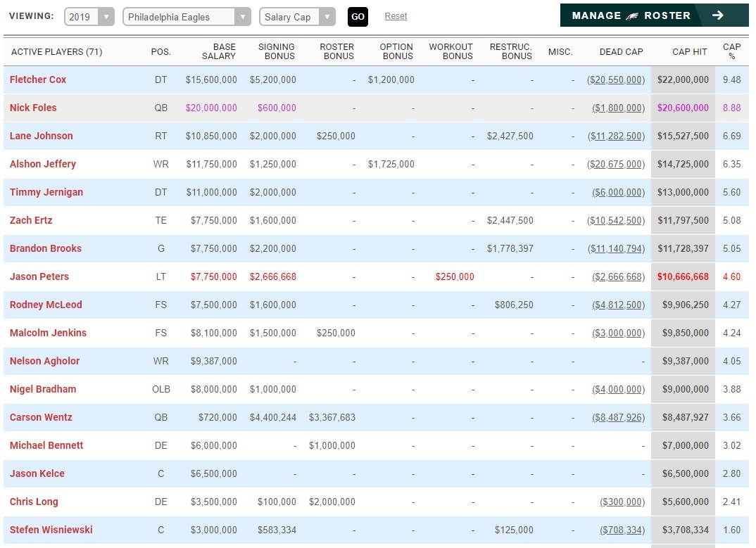Sort by Restruc. Bonus column header
Image resolution: width=756 pixels, height=548 pixels.
pyautogui.click(x=510, y=51)
